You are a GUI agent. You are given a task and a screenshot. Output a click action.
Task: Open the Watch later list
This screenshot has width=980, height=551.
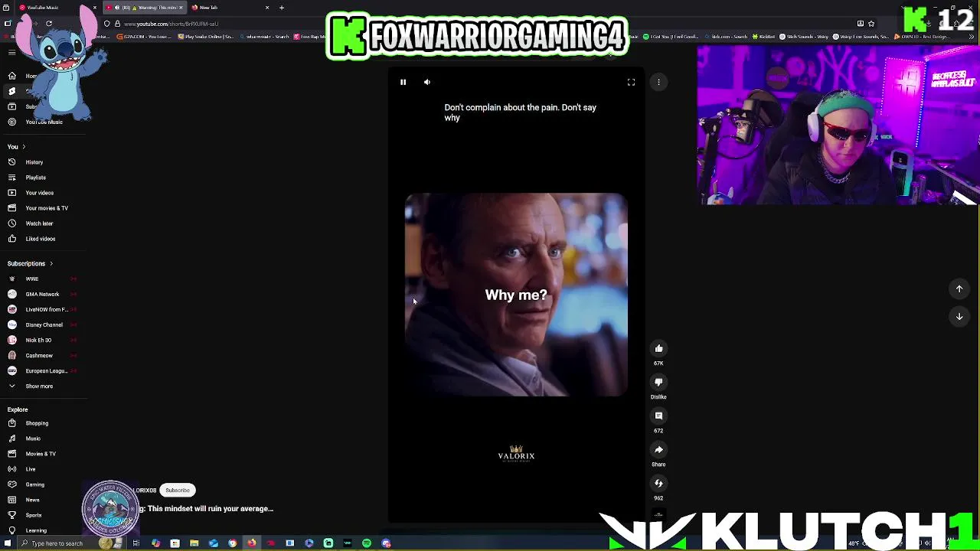pyautogui.click(x=39, y=223)
